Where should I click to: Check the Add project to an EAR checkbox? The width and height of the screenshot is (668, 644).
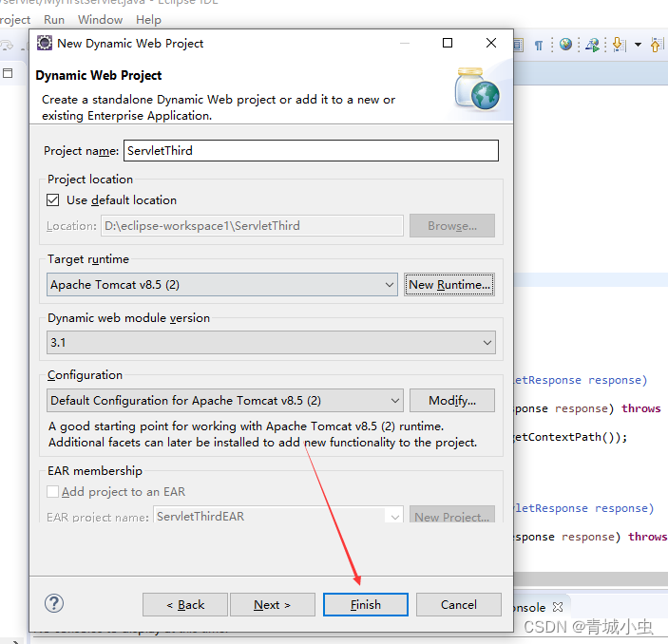[x=53, y=491]
